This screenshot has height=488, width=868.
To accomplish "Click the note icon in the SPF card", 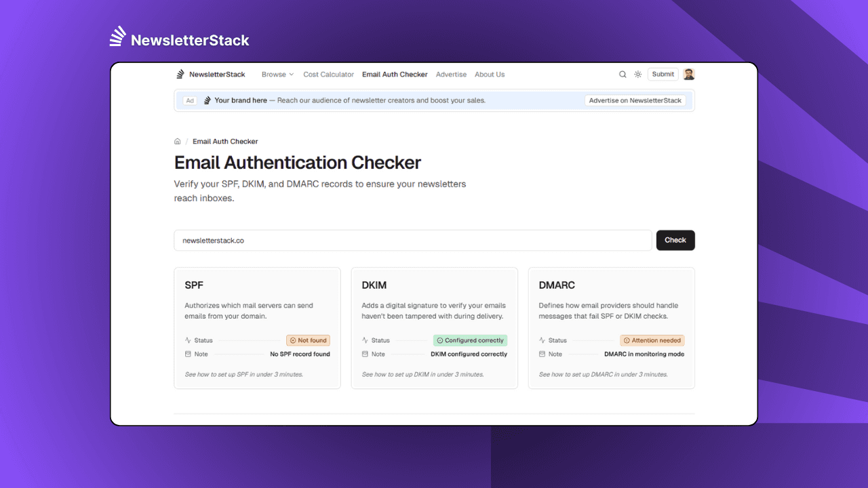I will click(x=187, y=354).
